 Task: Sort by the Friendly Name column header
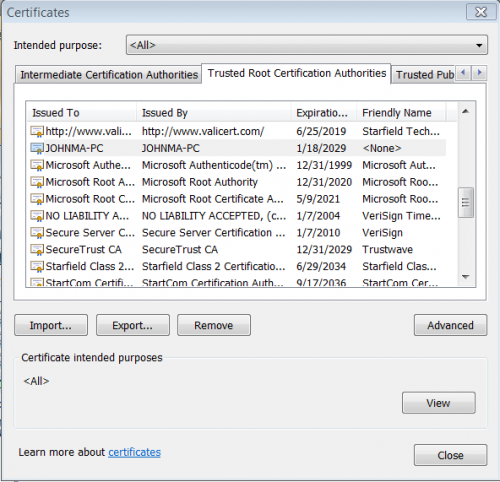[401, 113]
